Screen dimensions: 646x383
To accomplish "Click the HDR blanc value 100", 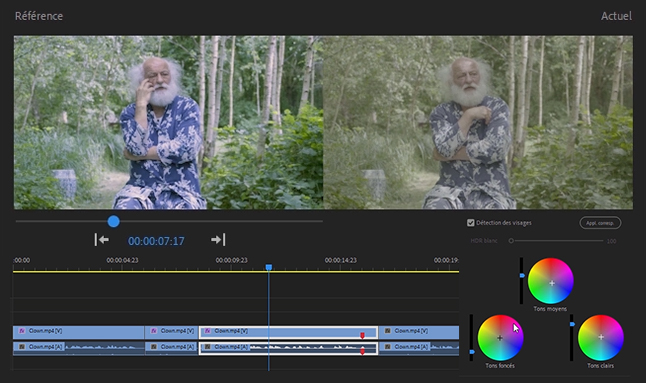I will (x=611, y=241).
